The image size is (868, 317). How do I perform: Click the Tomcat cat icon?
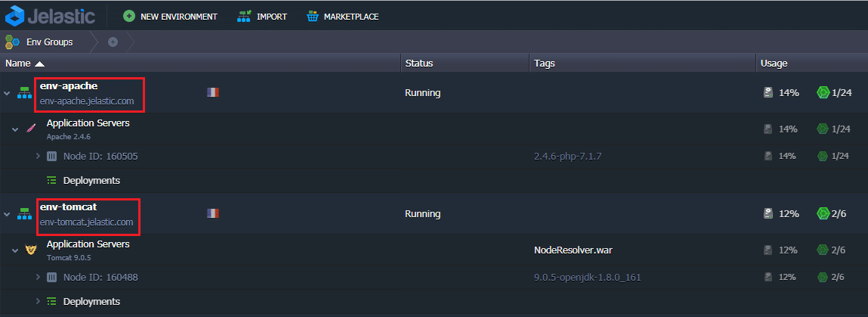[x=32, y=250]
